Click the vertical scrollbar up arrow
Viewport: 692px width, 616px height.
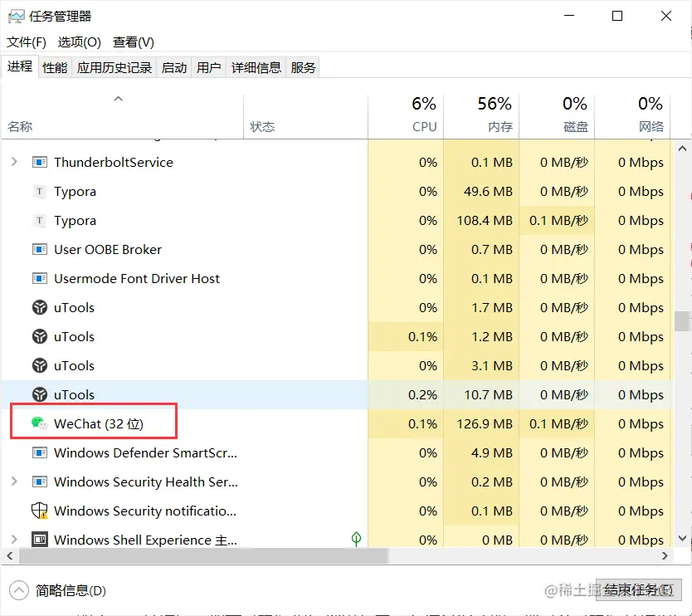(x=682, y=149)
